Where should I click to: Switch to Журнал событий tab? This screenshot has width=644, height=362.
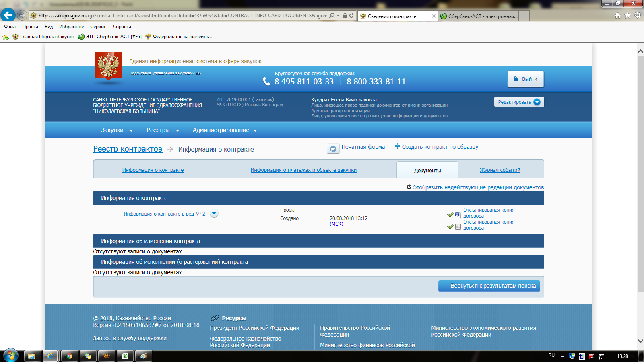click(x=500, y=170)
